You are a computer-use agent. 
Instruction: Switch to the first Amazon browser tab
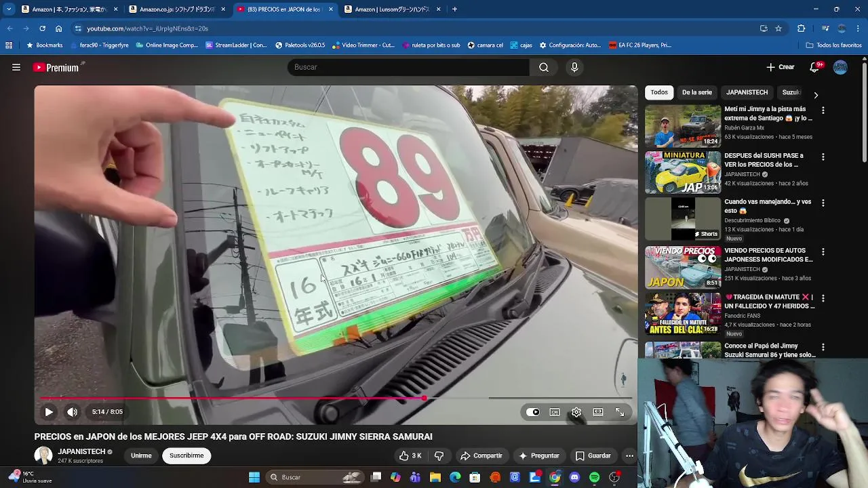69,9
